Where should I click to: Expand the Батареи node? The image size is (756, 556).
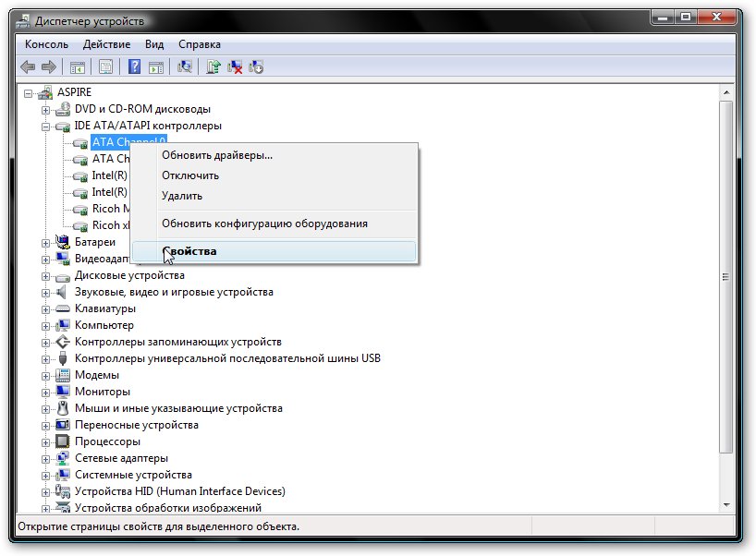coord(45,243)
